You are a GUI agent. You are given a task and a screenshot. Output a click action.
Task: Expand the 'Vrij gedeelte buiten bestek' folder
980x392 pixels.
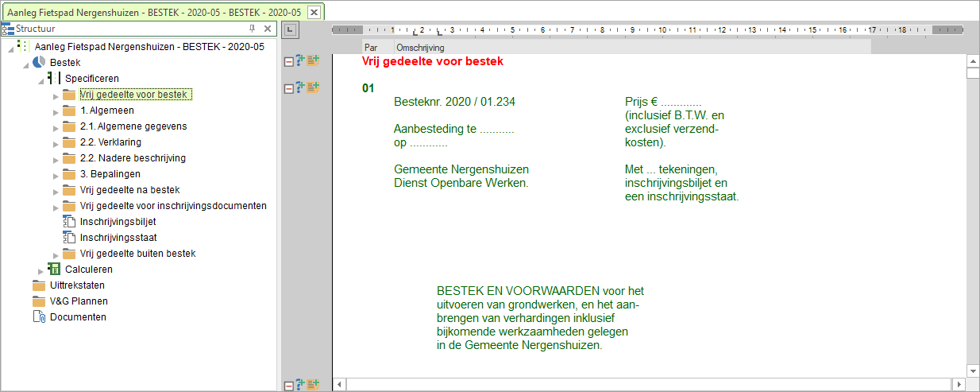56,254
